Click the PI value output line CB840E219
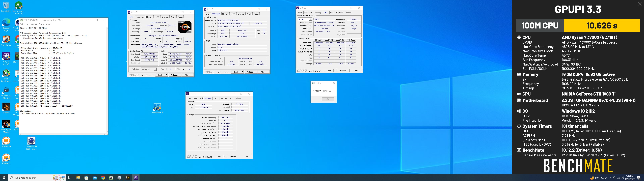The width and height of the screenshot is (644, 181). (47, 106)
